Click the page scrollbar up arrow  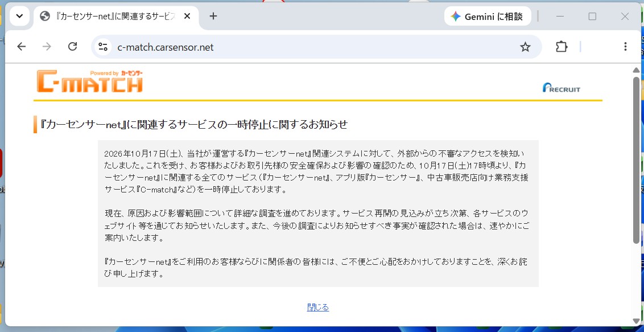pyautogui.click(x=636, y=70)
